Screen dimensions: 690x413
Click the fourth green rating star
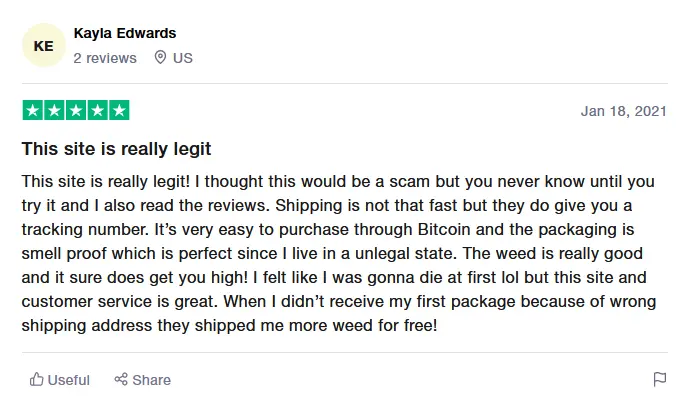coord(97,110)
